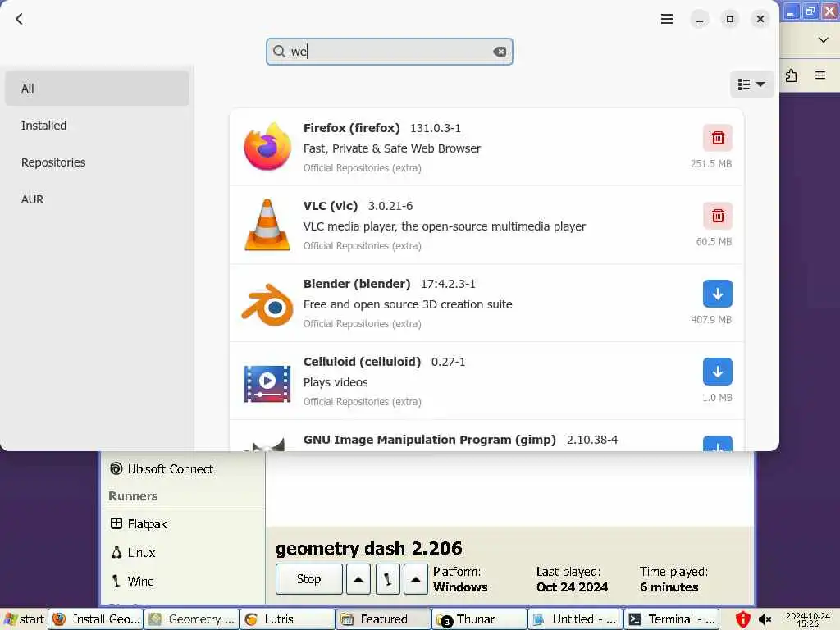840x630 pixels.
Task: Open extensions puzzle icon in background browser
Action: 792,75
